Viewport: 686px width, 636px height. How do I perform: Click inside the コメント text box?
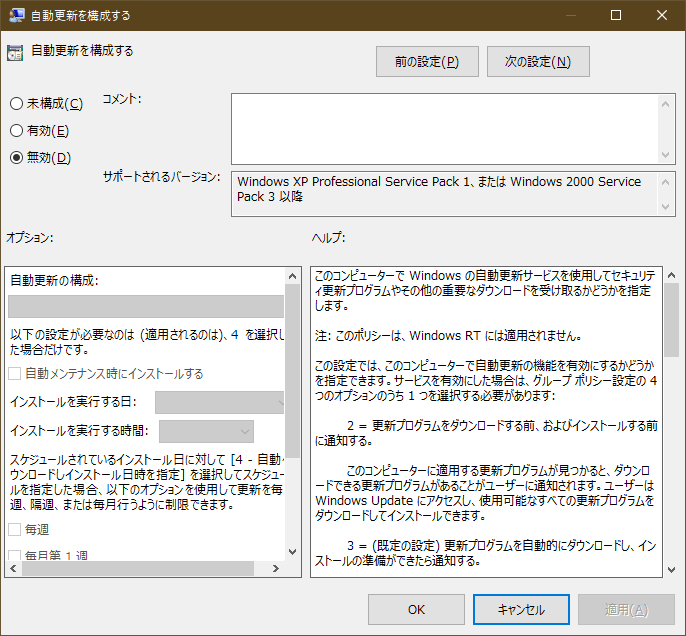coord(444,129)
